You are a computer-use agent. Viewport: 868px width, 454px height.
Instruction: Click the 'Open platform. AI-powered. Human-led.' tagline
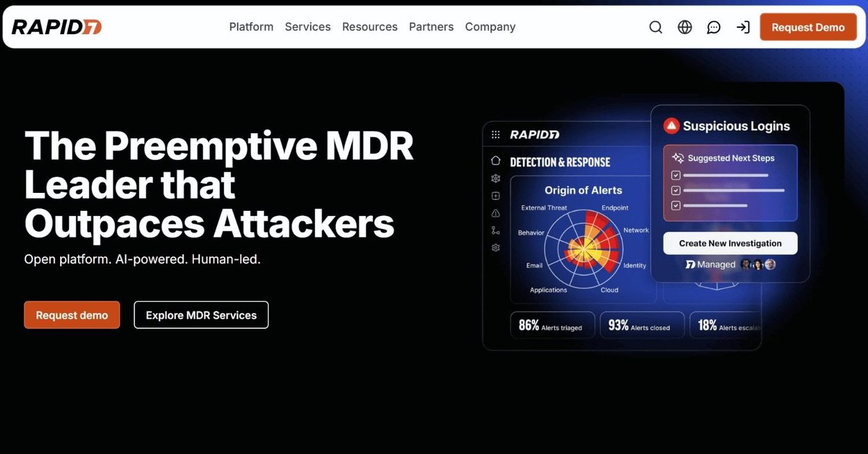coord(143,259)
